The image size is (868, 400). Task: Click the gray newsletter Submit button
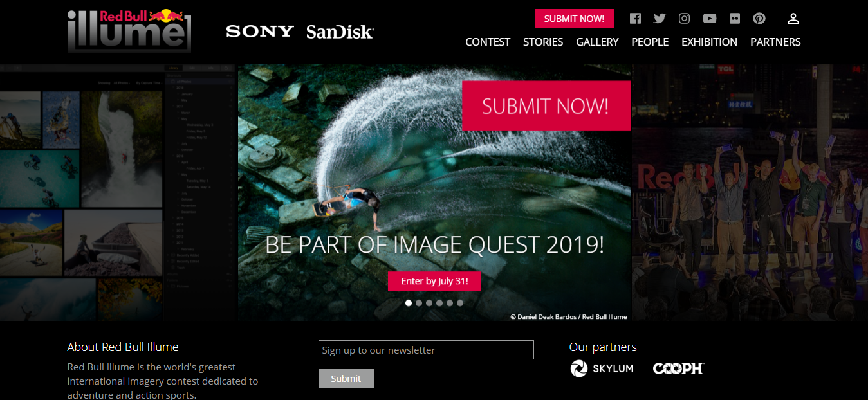[346, 379]
